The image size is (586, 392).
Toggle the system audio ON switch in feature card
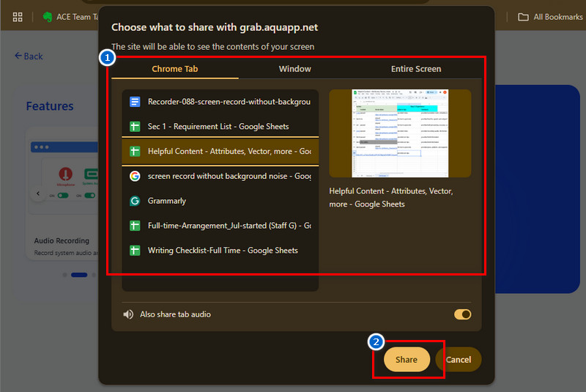pyautogui.click(x=89, y=196)
